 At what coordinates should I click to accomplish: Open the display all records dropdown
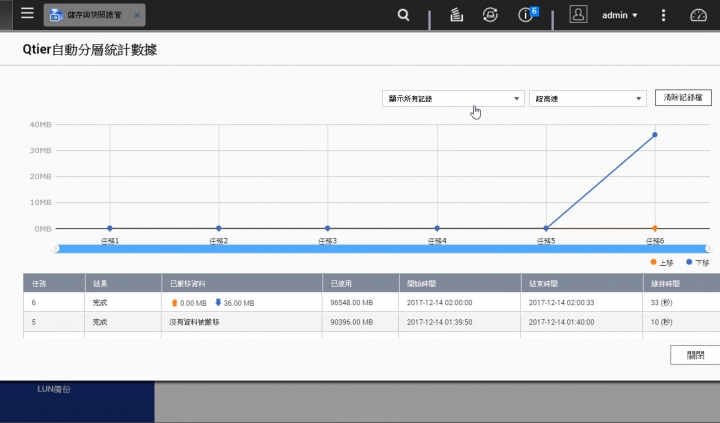(453, 98)
